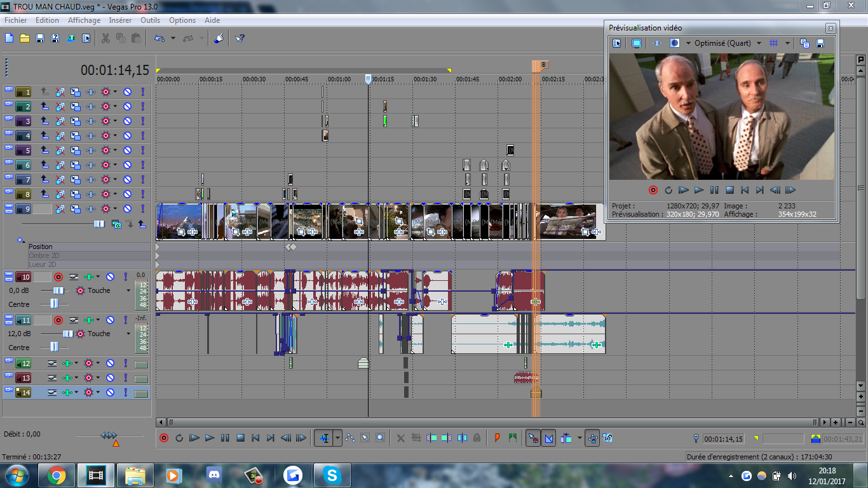
Task: Mute video track 3
Action: (x=127, y=121)
